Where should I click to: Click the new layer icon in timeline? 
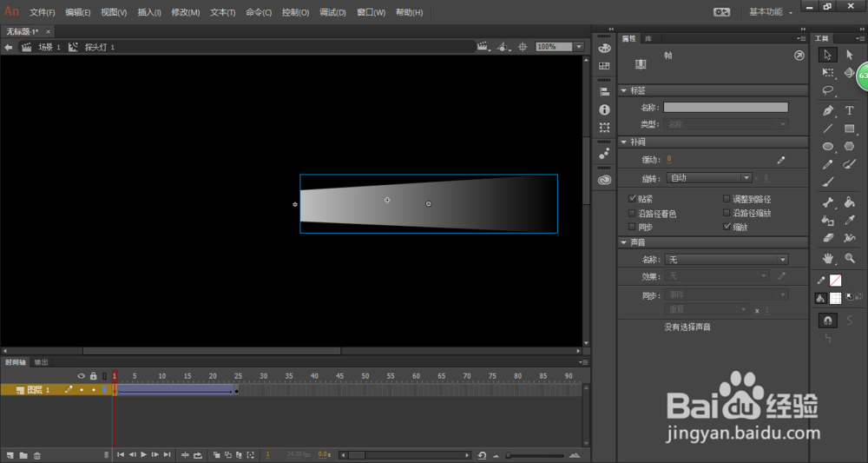[x=10, y=455]
